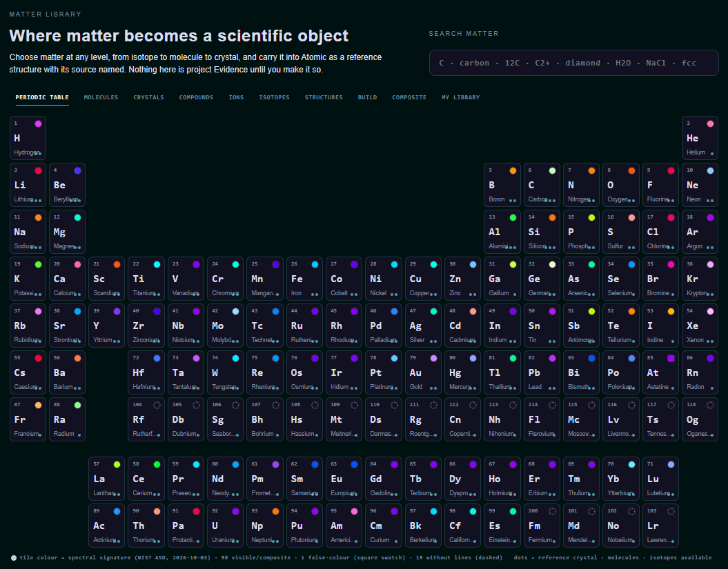Screen dimensions: 728x569
Task: Open the Crystals tab
Action: click(148, 97)
